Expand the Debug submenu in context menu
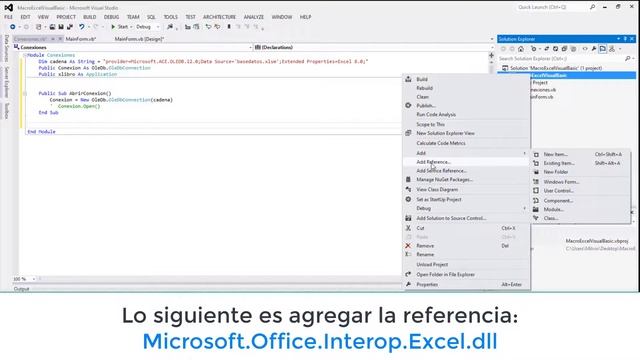 [x=467, y=209]
